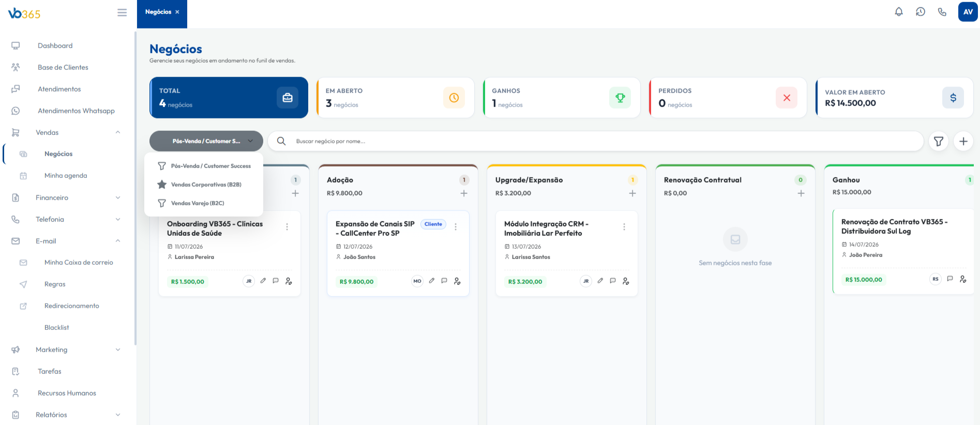Open the AV user avatar menu
Image resolution: width=980 pixels, height=425 pixels.
pyautogui.click(x=968, y=12)
